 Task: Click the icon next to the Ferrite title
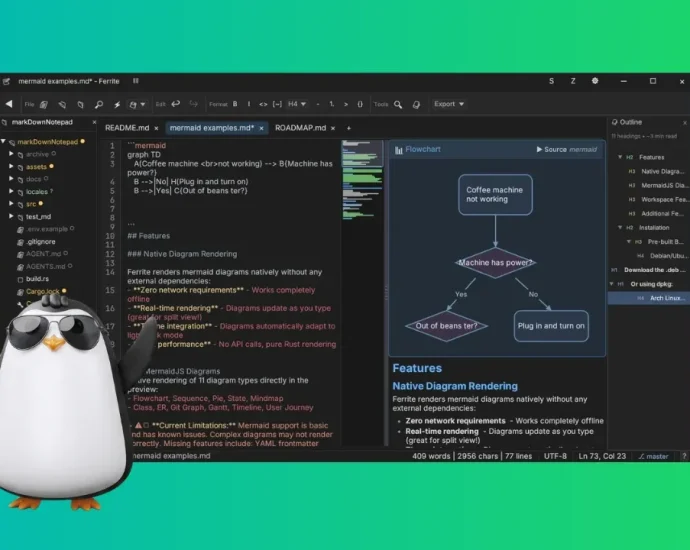tap(136, 81)
